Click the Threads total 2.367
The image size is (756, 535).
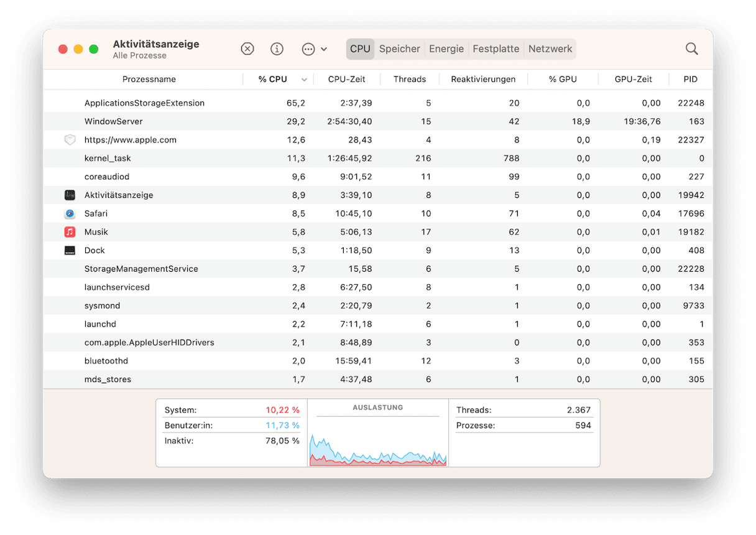578,410
